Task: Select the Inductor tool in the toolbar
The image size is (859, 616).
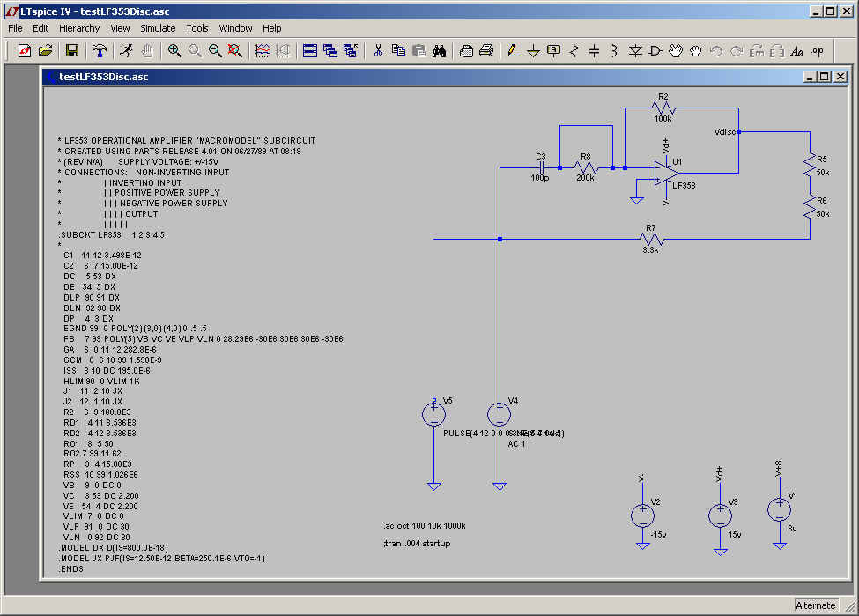Action: click(x=614, y=51)
